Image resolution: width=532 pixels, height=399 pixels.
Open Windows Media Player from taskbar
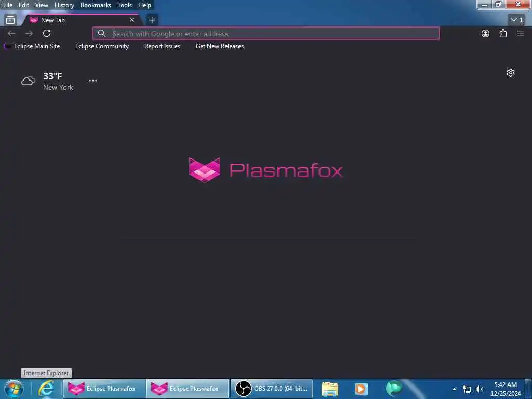tap(361, 389)
